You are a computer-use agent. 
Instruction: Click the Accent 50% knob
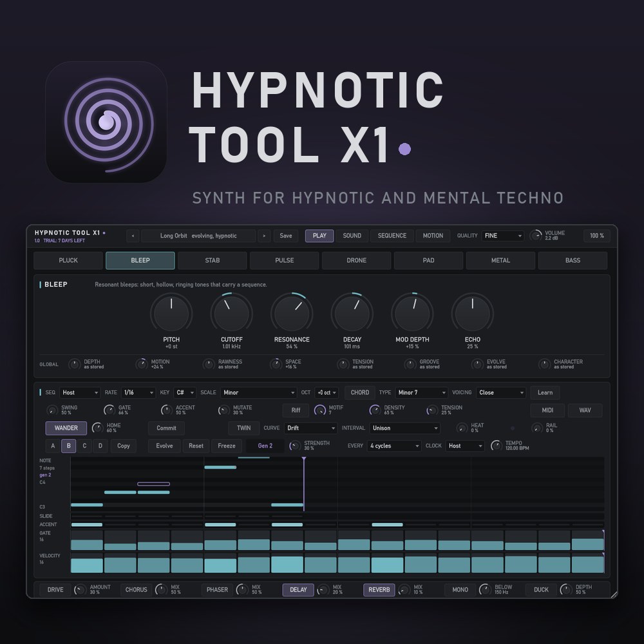166,410
